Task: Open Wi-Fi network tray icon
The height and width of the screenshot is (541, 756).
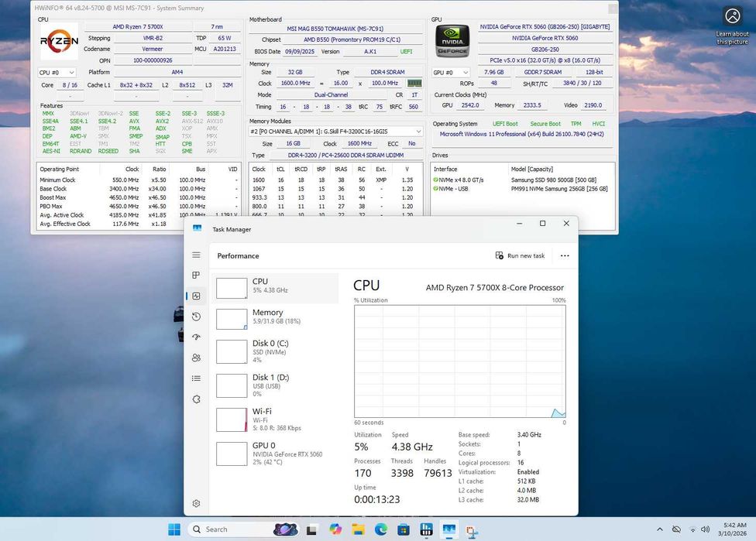Action: (x=692, y=529)
